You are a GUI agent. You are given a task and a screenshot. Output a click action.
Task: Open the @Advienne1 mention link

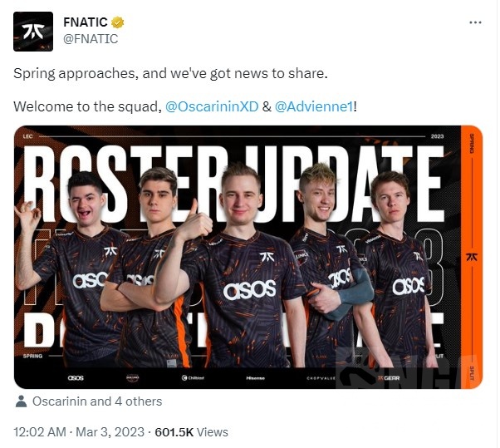tap(314, 106)
